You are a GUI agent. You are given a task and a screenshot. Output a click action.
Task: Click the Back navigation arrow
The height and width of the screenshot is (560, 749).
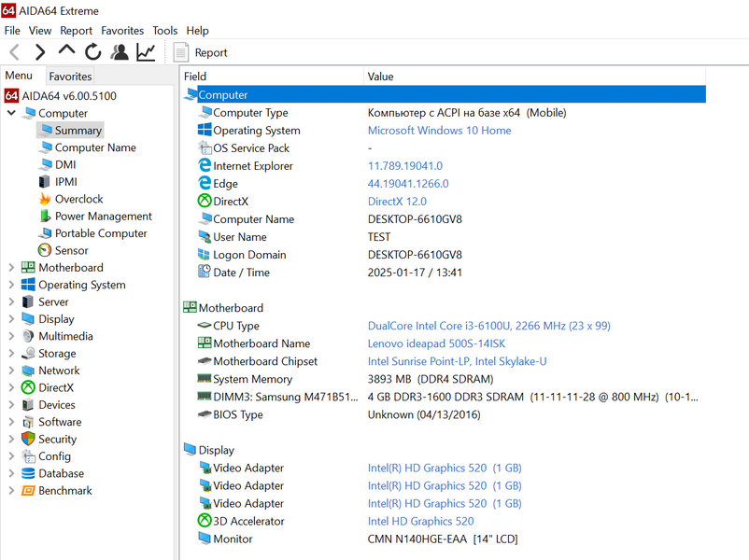tap(15, 52)
